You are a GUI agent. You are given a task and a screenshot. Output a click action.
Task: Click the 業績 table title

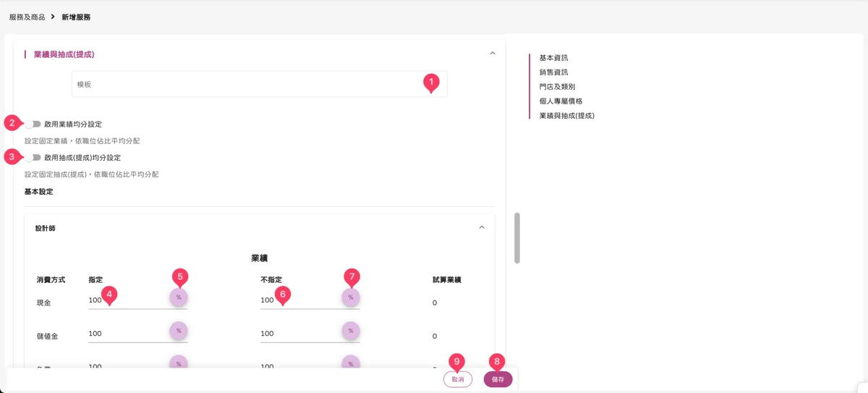tap(260, 258)
